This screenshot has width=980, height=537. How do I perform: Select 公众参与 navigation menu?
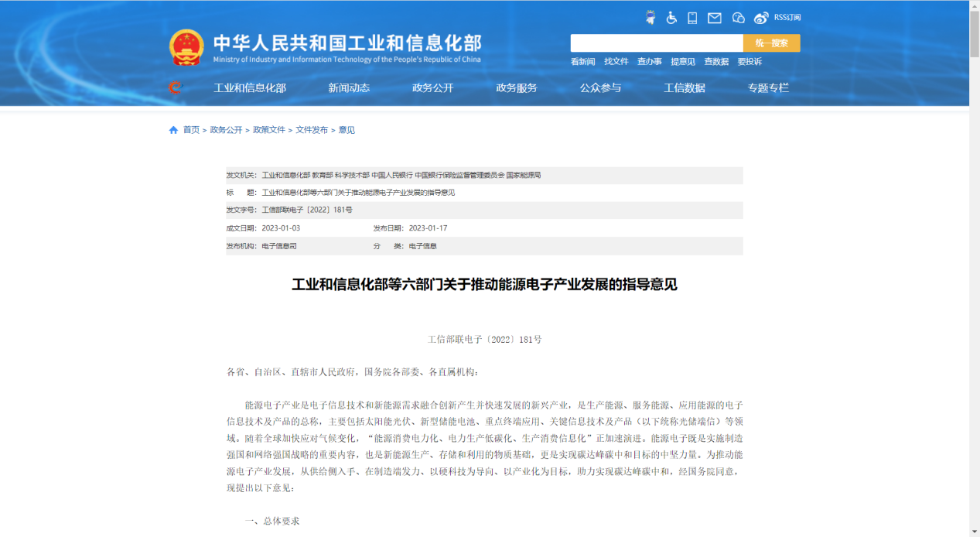600,88
